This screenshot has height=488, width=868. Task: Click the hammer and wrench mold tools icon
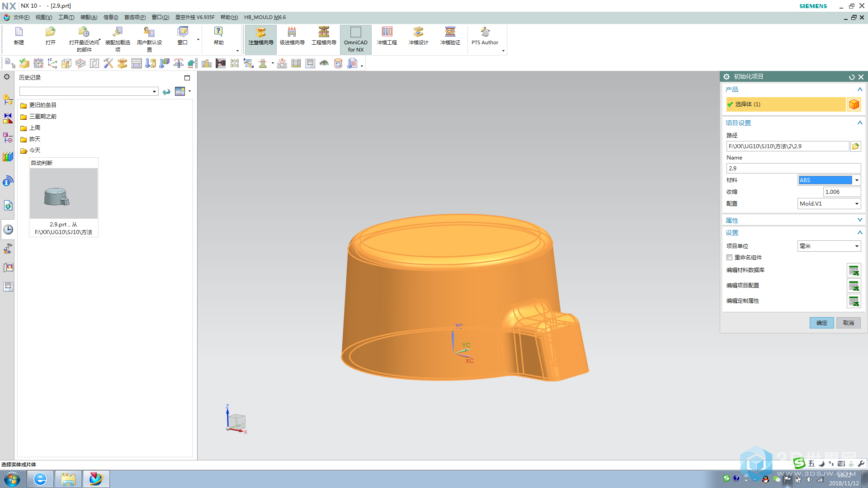[108, 63]
